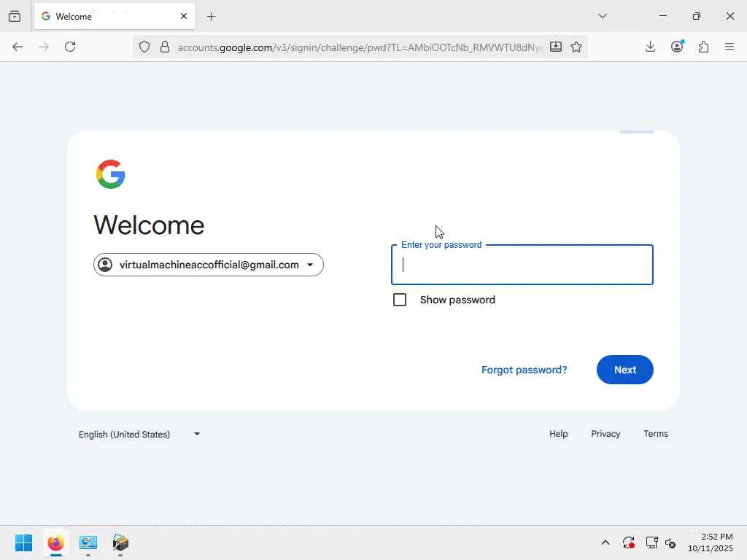This screenshot has height=560, width=747.
Task: Open Firefox View from the tab strip
Action: pos(15,16)
